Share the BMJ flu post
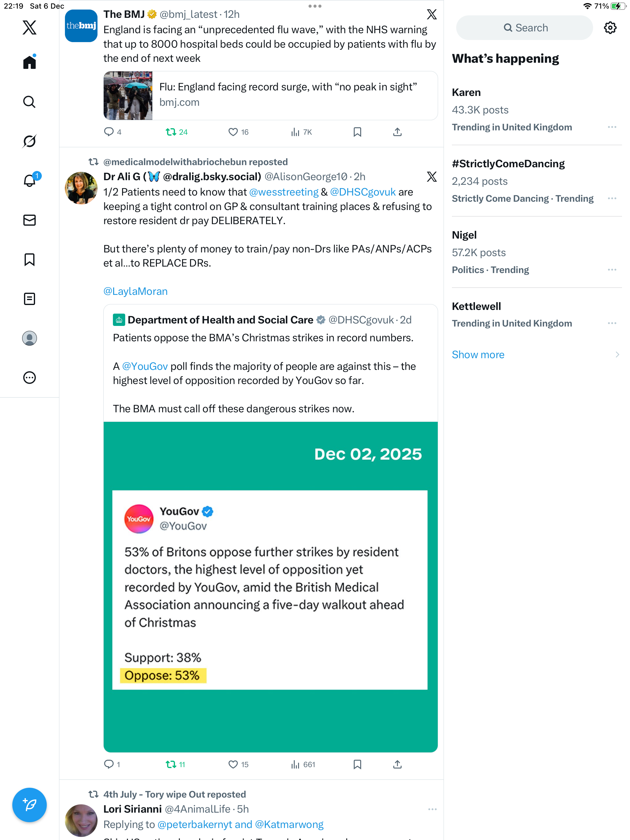 [397, 132]
